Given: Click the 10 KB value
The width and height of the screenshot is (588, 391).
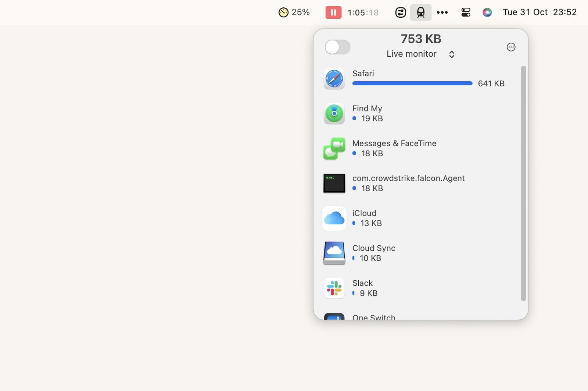Looking at the screenshot, I should (x=370, y=258).
